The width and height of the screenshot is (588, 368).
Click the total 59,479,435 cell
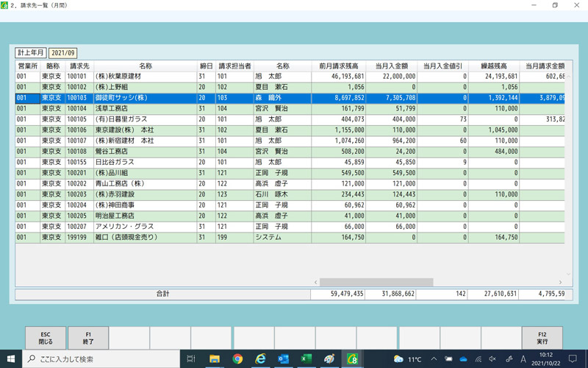(338, 294)
